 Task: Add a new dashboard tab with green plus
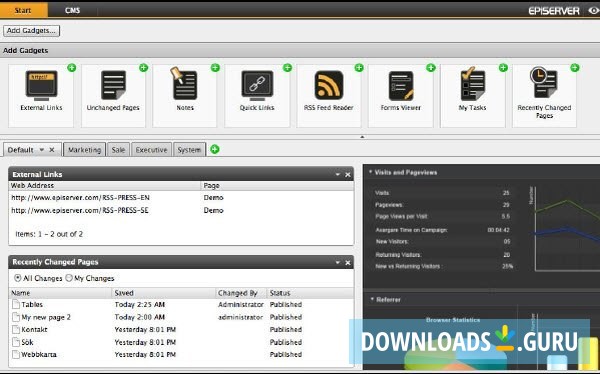coord(215,149)
